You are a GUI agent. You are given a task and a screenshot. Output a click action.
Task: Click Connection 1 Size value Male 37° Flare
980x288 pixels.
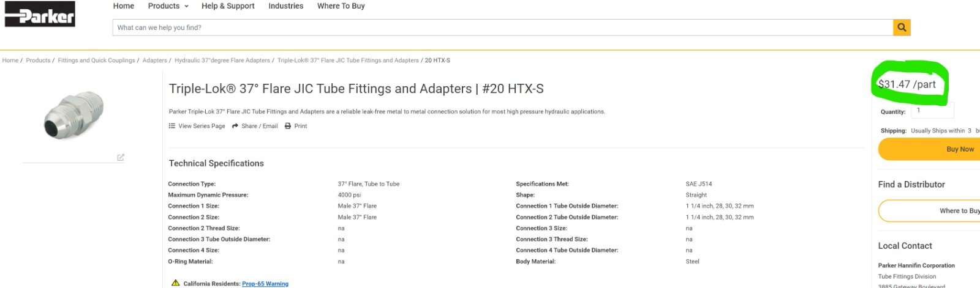click(x=357, y=206)
